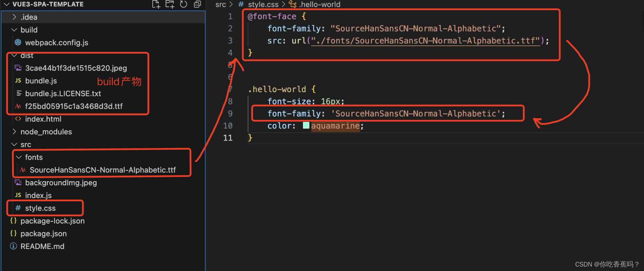This screenshot has width=644, height=271.
Task: Open the bundle.js file
Action: (x=41, y=81)
